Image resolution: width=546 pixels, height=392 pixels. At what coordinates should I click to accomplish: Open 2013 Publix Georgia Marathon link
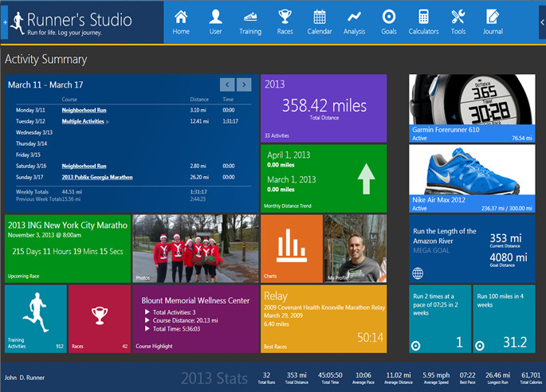click(97, 177)
